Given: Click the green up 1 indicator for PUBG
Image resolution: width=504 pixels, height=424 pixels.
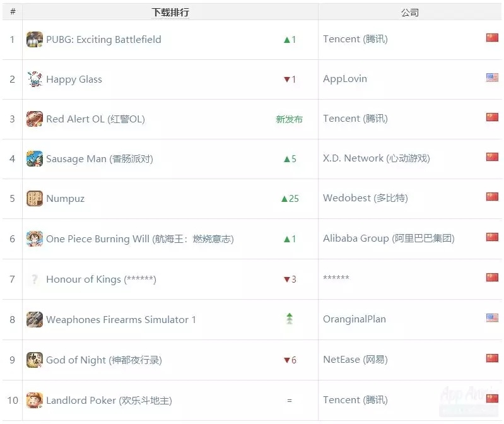Looking at the screenshot, I should tap(290, 40).
